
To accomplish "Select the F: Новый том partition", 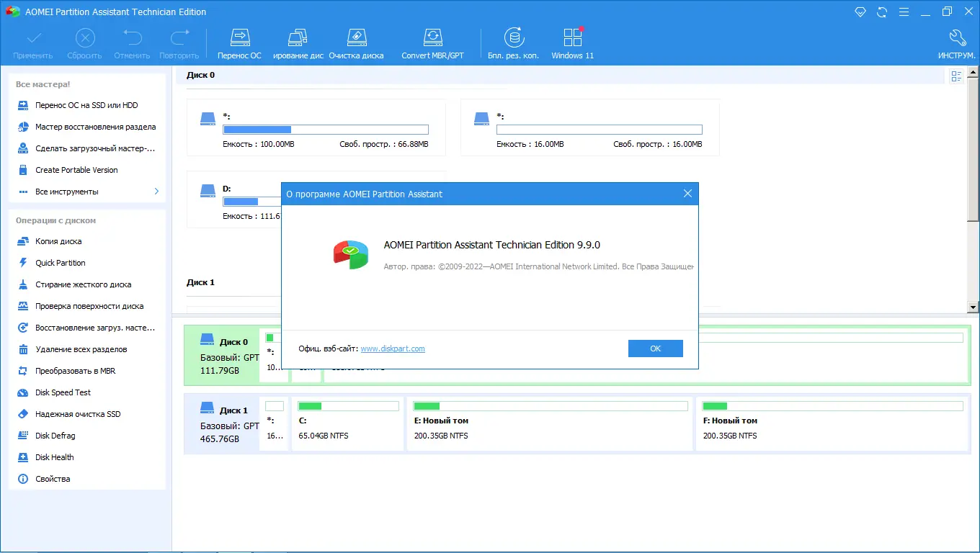I will click(833, 423).
